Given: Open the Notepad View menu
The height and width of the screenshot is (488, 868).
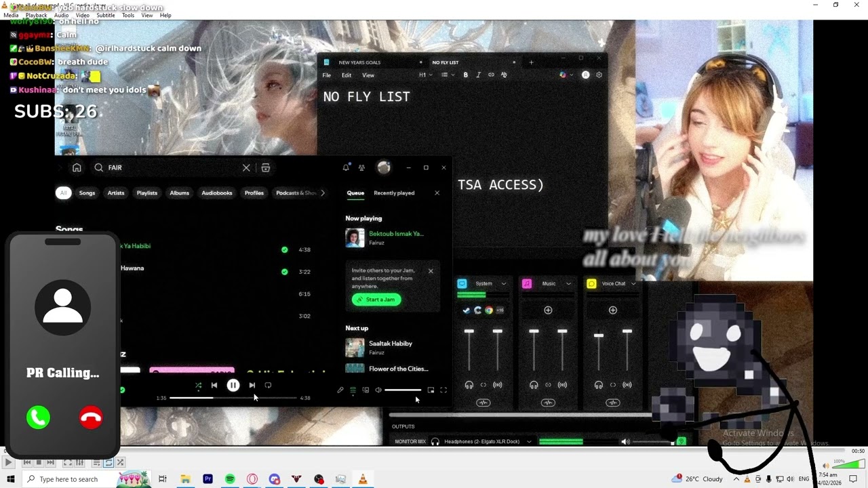Looking at the screenshot, I should (368, 75).
